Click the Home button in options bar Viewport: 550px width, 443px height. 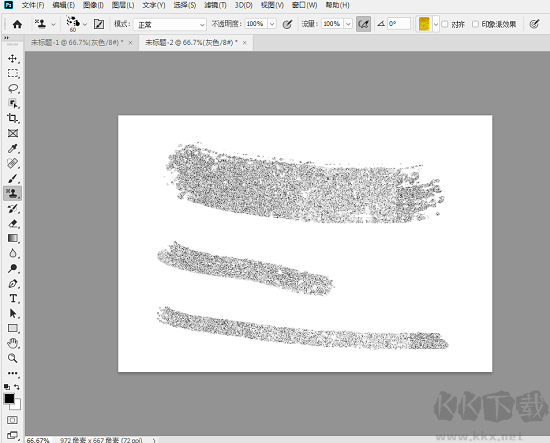click(x=17, y=24)
